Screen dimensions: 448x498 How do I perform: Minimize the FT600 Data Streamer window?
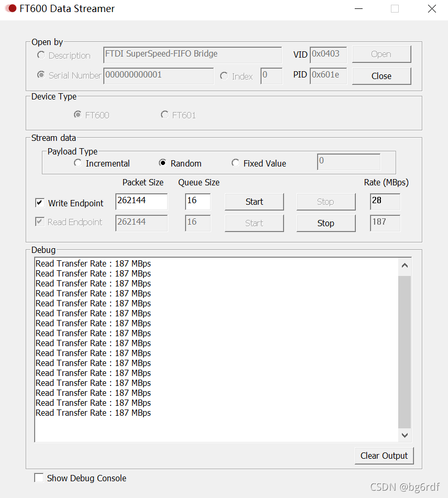click(x=359, y=8)
